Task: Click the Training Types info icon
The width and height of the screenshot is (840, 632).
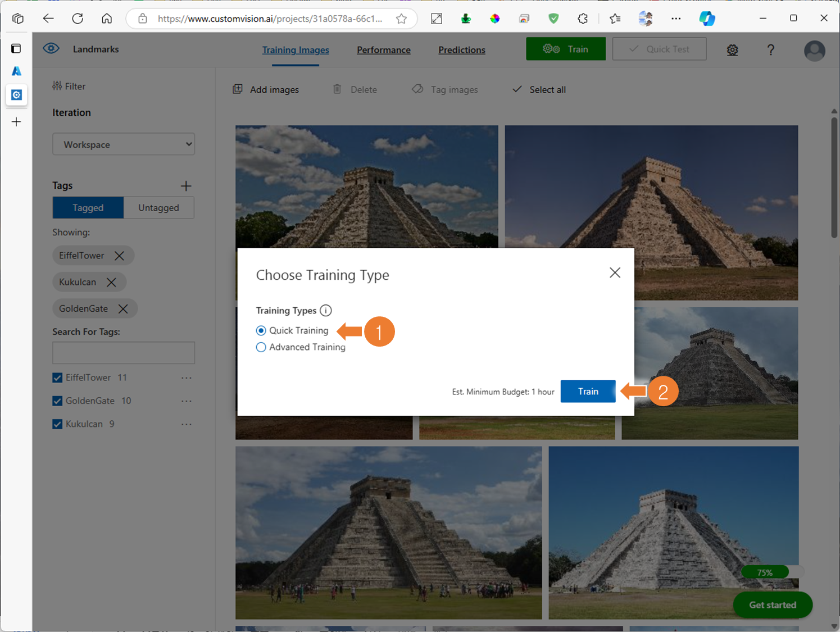Action: point(326,310)
